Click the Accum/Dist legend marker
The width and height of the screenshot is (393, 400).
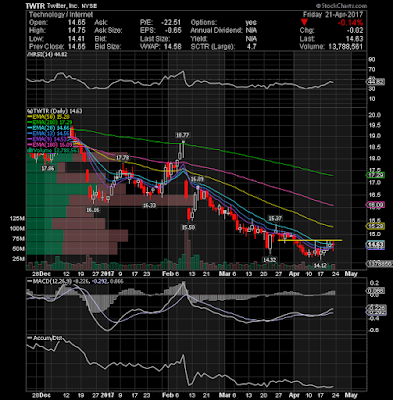(29, 338)
